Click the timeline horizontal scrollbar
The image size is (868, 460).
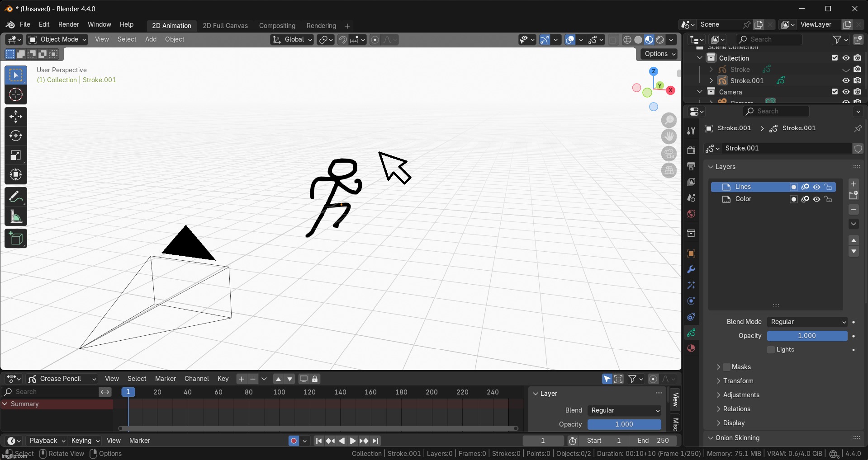(318, 428)
